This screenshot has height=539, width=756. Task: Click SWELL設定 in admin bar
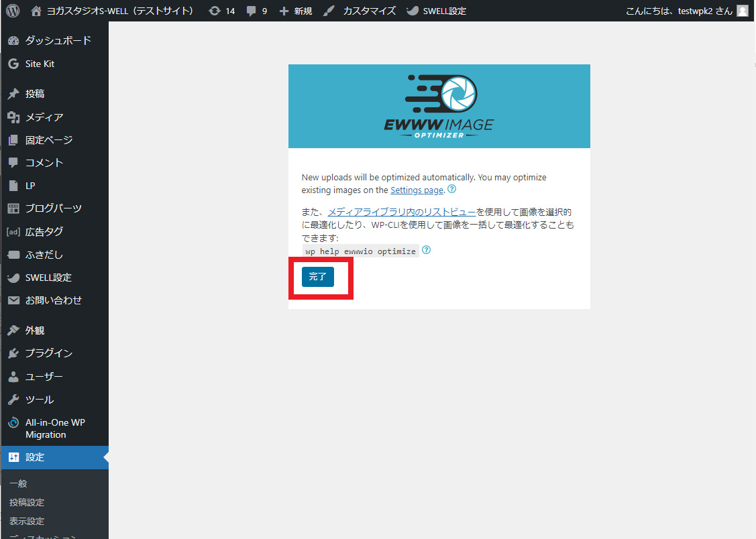coord(445,11)
